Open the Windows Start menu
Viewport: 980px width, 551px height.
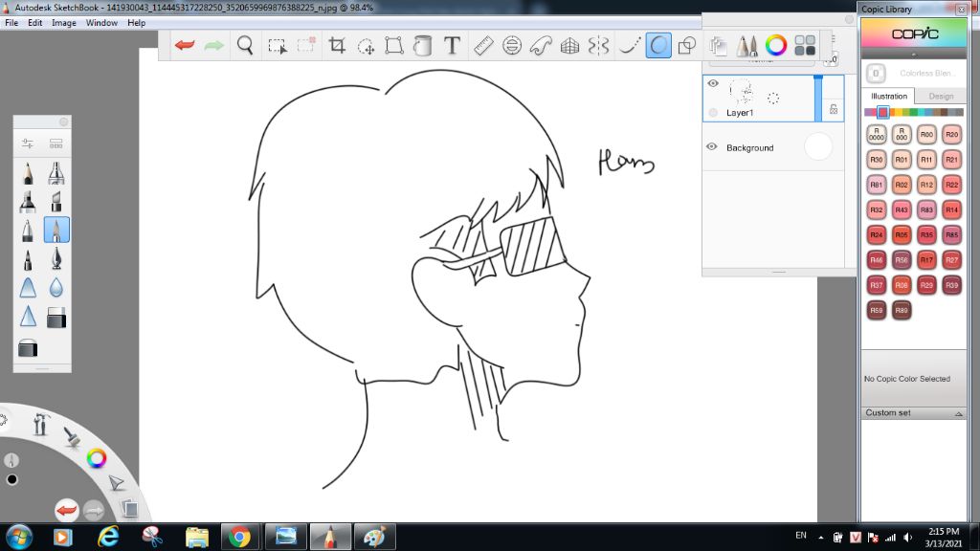tap(18, 537)
